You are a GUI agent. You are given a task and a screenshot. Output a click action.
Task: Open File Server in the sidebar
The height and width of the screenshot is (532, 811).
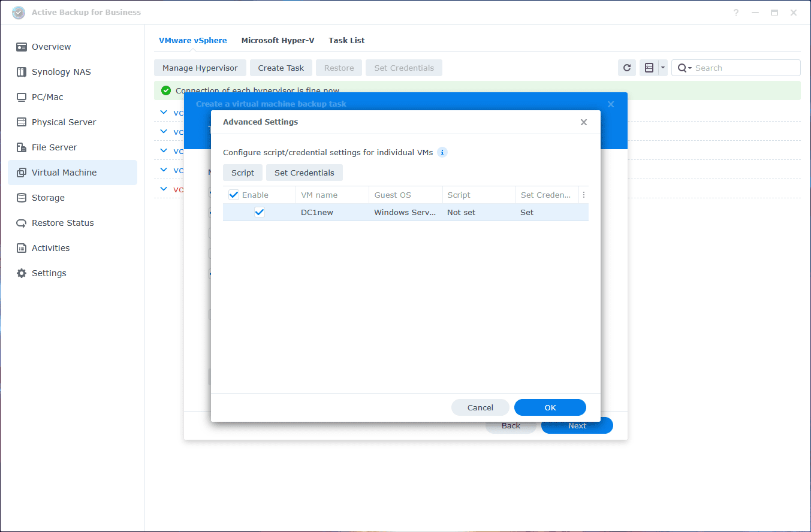(72, 147)
